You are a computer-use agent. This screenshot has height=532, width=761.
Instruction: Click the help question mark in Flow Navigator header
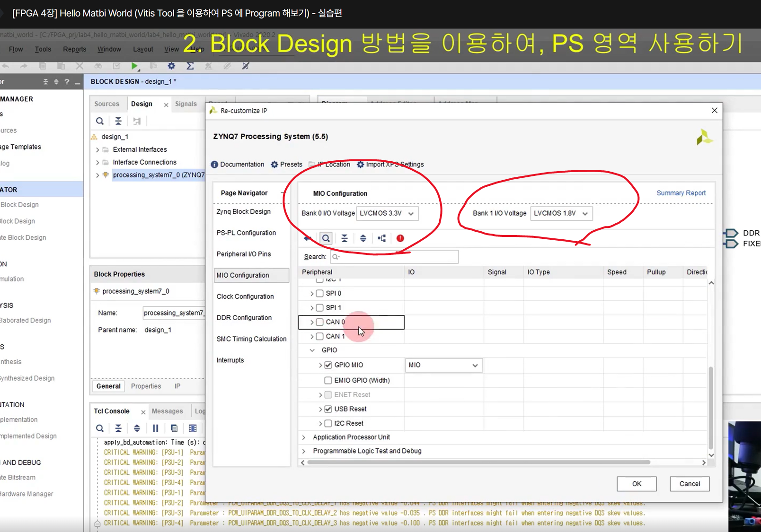coord(67,82)
